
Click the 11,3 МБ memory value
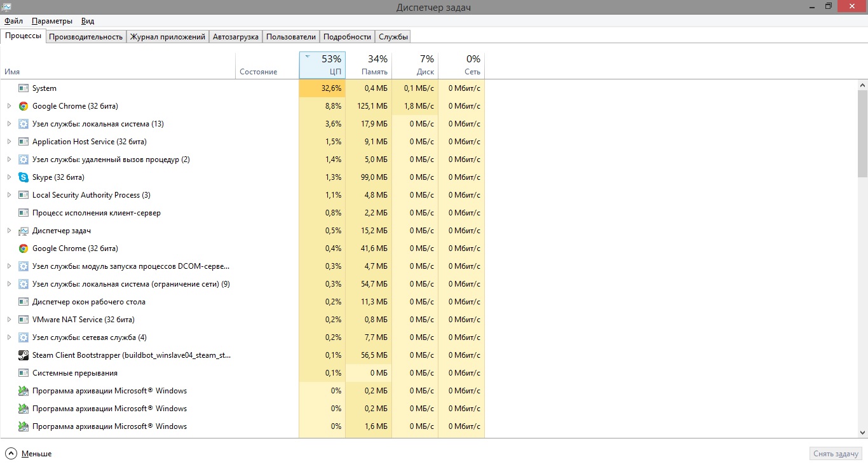tap(369, 302)
